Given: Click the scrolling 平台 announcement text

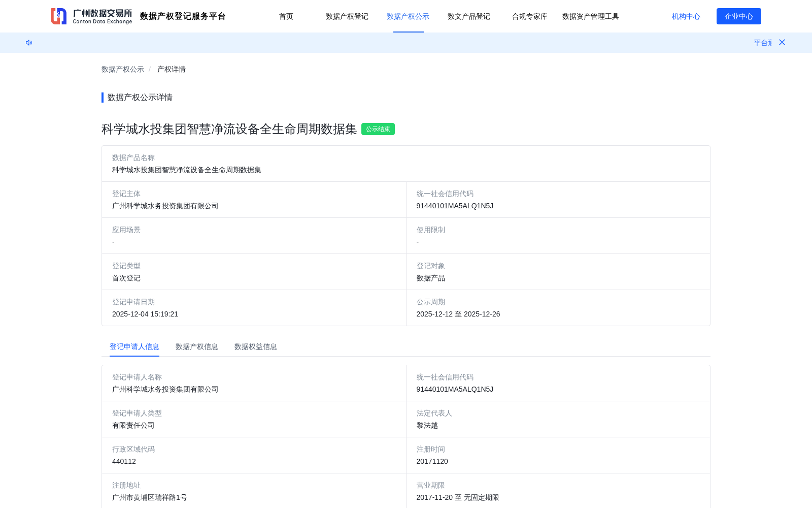Looking at the screenshot, I should tap(762, 43).
